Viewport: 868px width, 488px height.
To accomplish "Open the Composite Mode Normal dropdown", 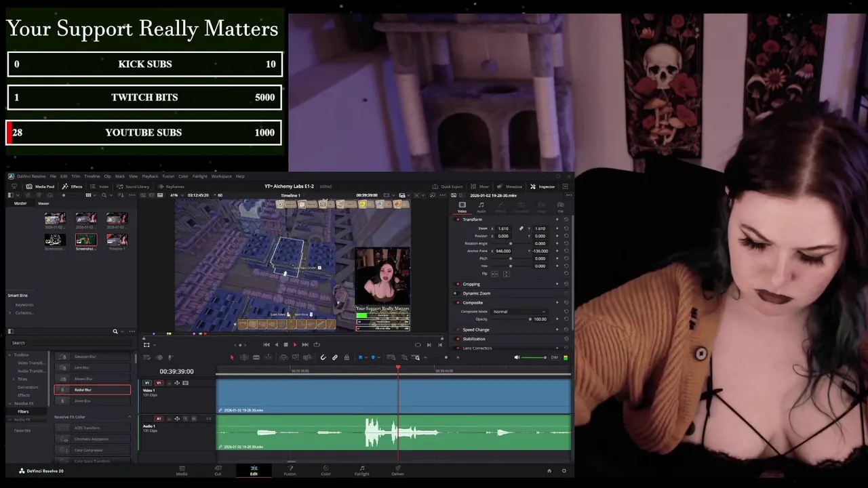I will (x=519, y=312).
